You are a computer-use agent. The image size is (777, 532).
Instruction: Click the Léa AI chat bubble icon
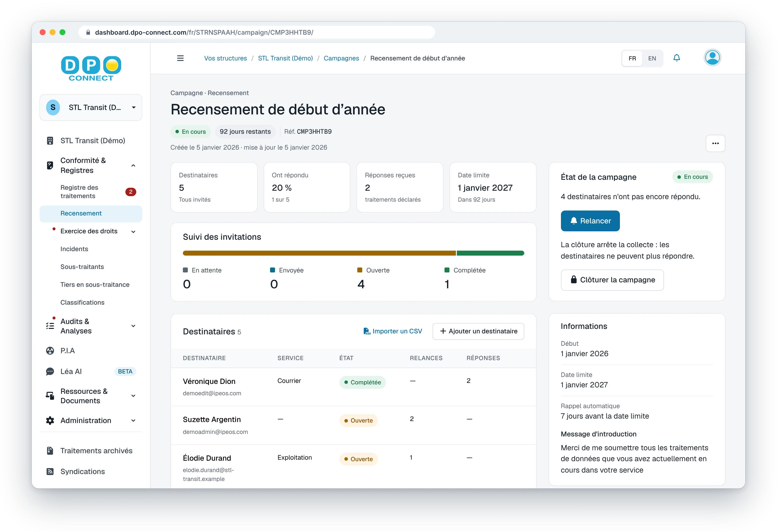50,371
